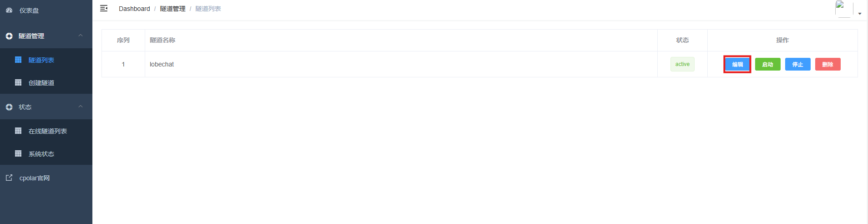Screen dimensions: 868x224
Task: Click the active status tag
Action: [682, 64]
